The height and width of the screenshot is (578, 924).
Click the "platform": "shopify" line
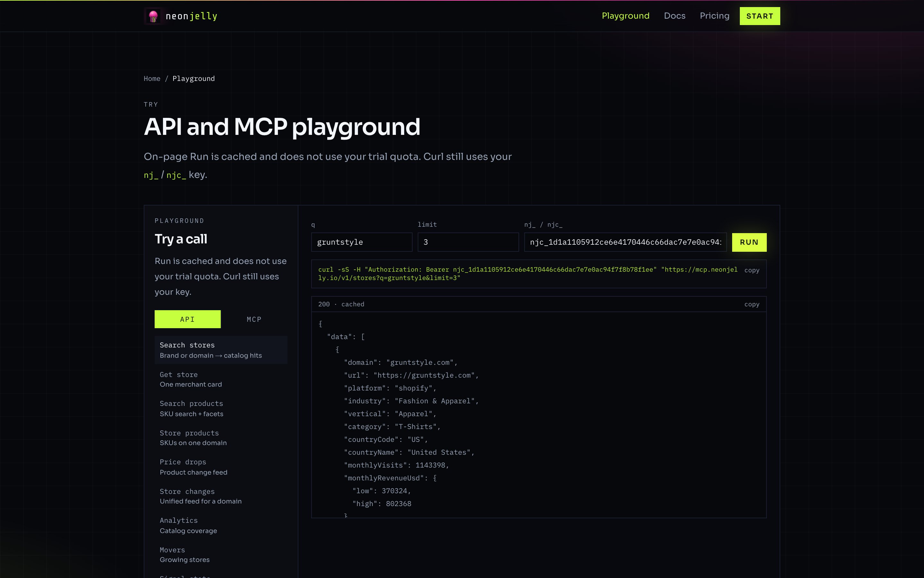(390, 388)
